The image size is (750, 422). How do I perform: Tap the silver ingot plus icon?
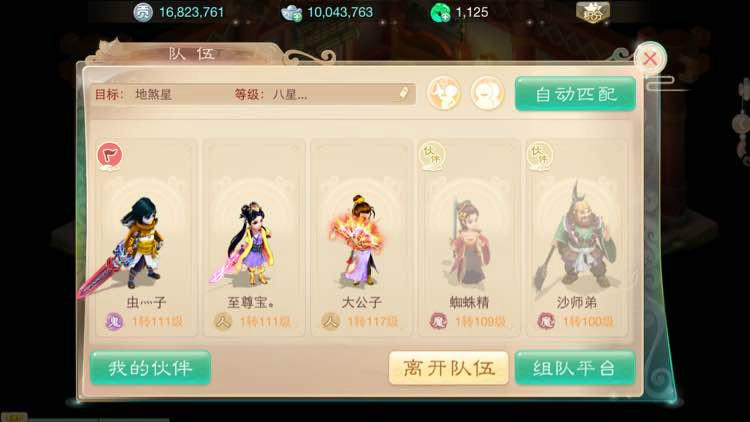click(291, 13)
